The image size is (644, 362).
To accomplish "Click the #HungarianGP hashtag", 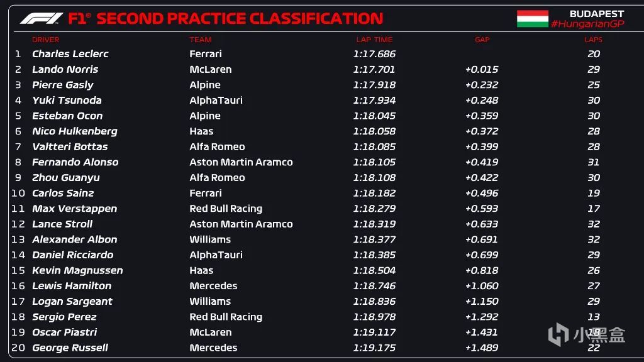I will click(x=587, y=24).
